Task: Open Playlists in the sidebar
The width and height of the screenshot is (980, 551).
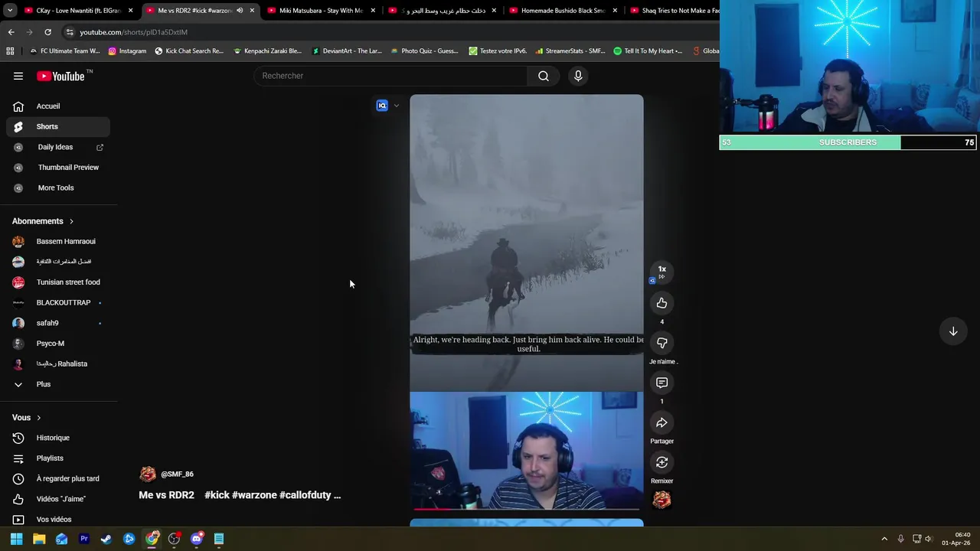Action: pyautogui.click(x=58, y=458)
